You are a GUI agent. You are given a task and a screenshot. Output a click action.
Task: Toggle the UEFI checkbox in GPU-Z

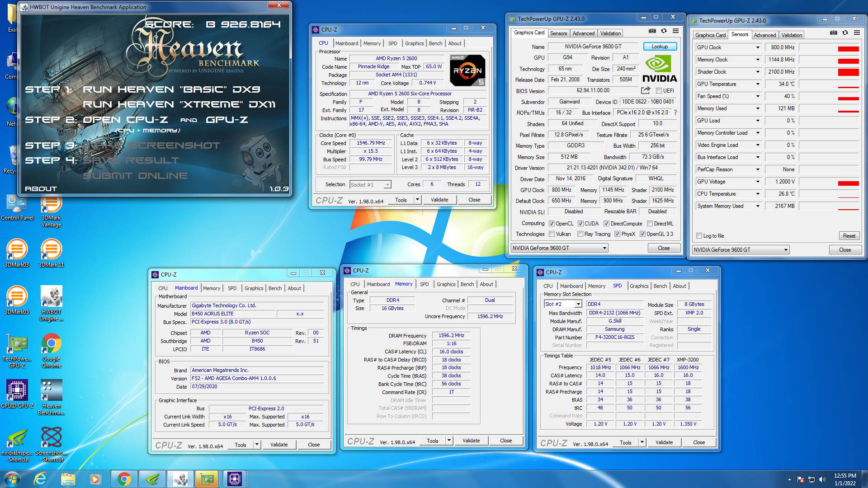point(659,91)
